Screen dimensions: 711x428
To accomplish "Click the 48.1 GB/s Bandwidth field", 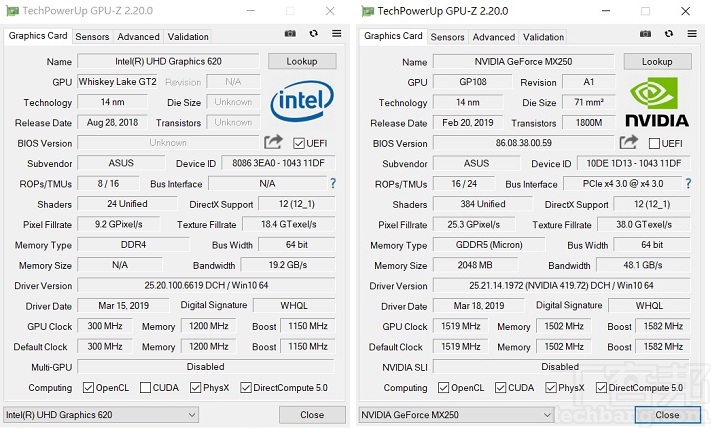I will tap(643, 265).
